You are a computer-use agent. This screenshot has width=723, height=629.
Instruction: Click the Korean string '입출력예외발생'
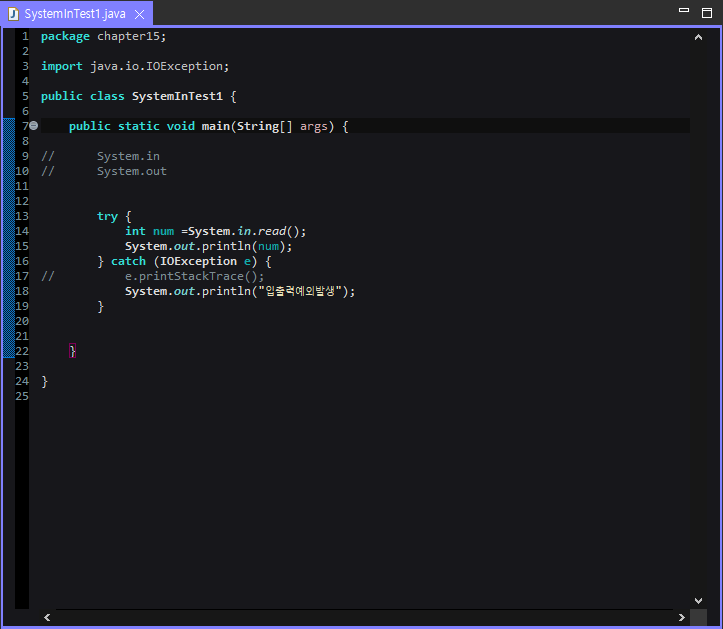pos(300,291)
